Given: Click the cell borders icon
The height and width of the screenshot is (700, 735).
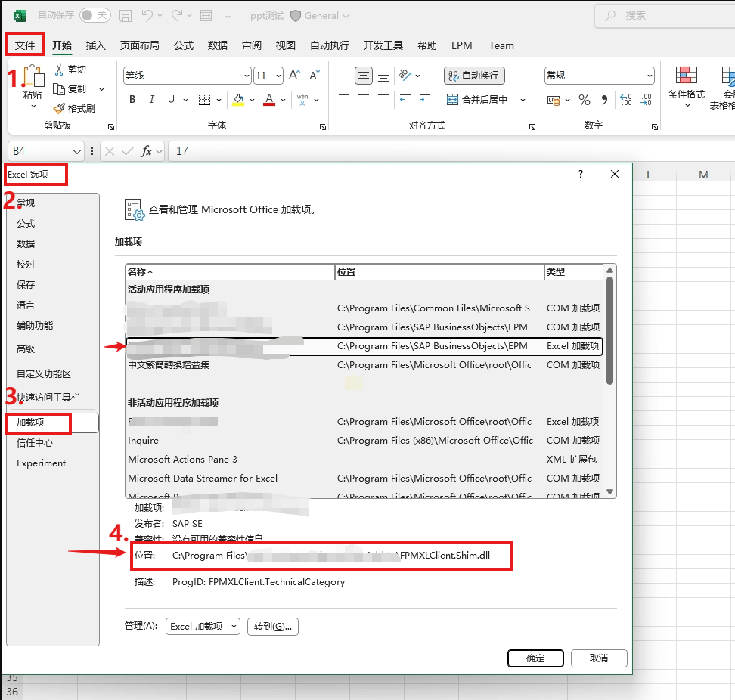Looking at the screenshot, I should click(x=204, y=99).
